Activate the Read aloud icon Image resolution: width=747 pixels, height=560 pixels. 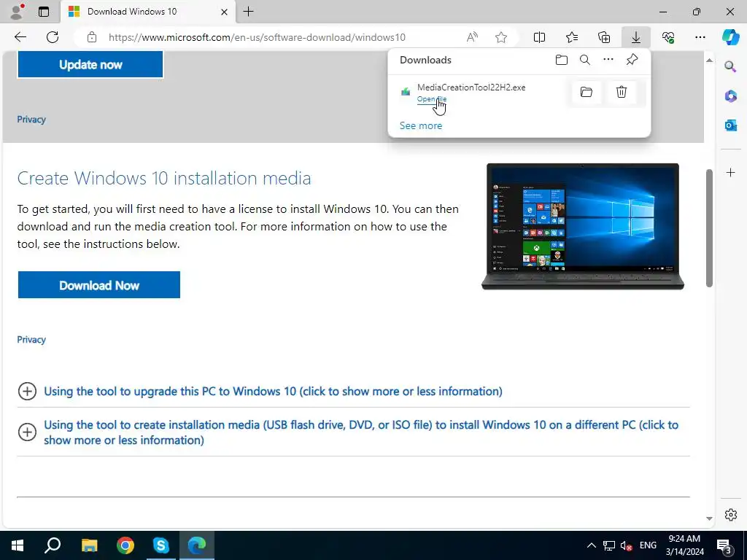coord(472,37)
